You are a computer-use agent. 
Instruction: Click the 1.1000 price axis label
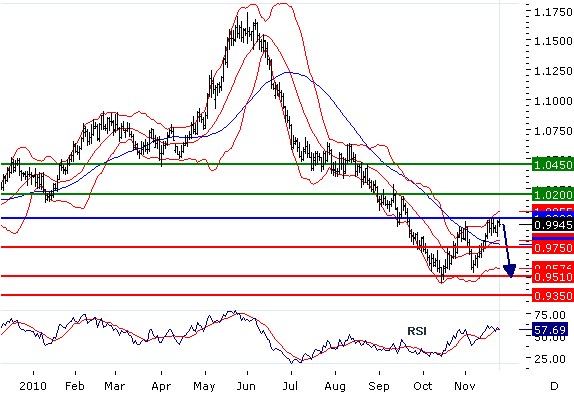(x=553, y=101)
